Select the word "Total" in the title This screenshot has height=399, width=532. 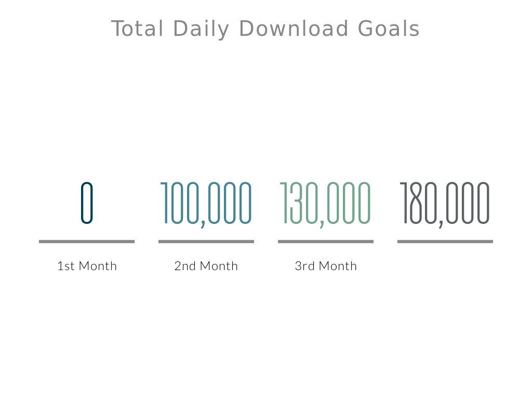coord(137,29)
